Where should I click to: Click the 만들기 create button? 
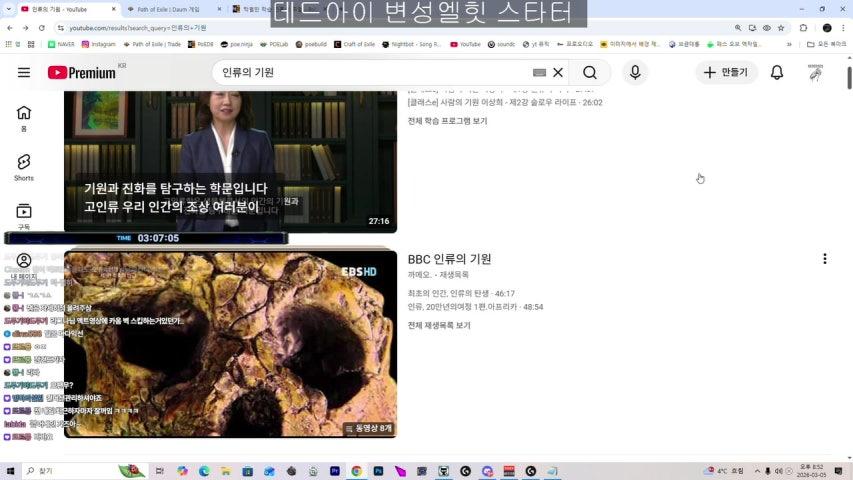[x=726, y=73]
